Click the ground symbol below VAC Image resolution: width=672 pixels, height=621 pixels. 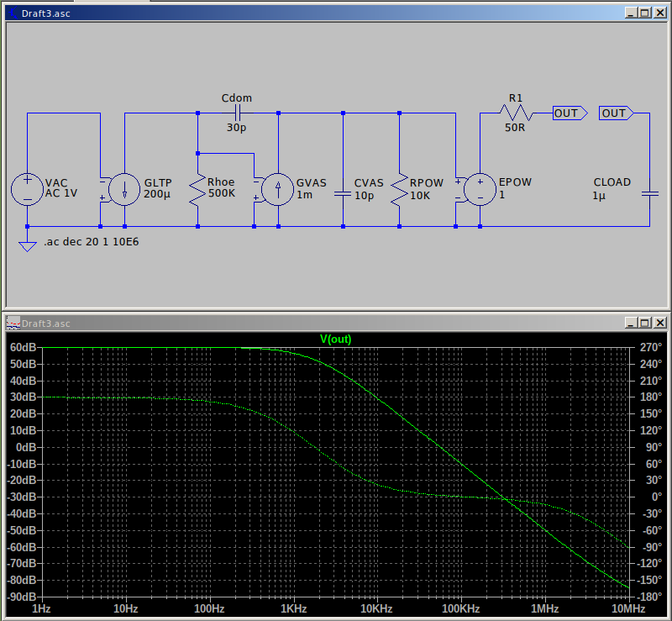pyautogui.click(x=27, y=246)
